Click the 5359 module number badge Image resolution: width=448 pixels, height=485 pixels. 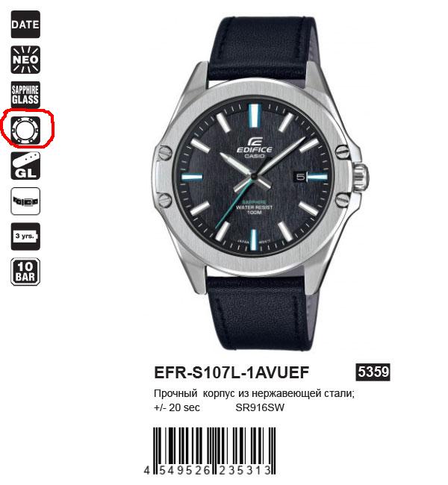click(x=373, y=372)
